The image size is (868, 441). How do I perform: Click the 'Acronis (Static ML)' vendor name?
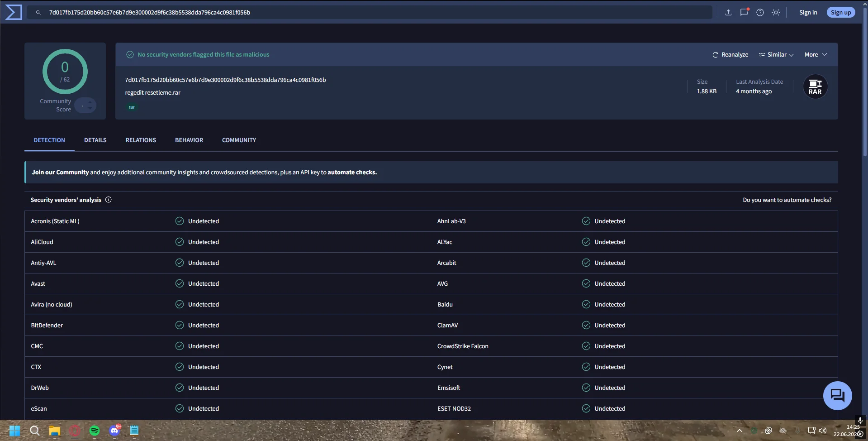pyautogui.click(x=55, y=221)
